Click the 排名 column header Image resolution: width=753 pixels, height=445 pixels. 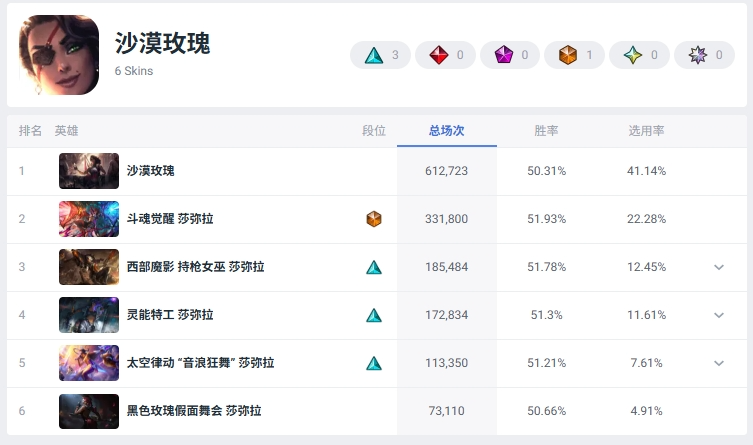(x=30, y=131)
